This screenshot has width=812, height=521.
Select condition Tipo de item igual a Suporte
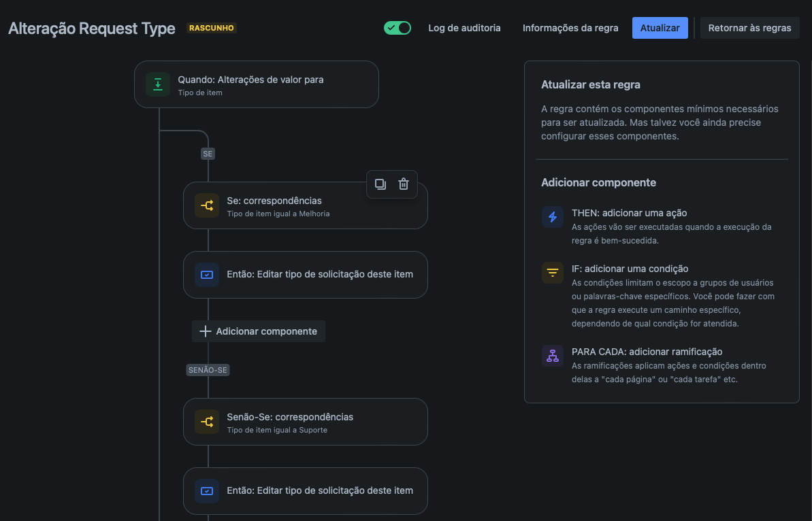click(306, 422)
